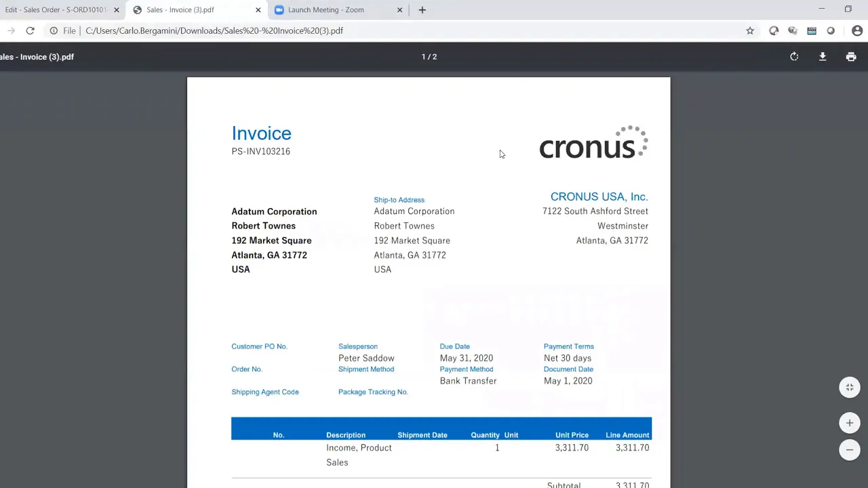Reload the current page
This screenshot has width=868, height=488.
[30, 30]
